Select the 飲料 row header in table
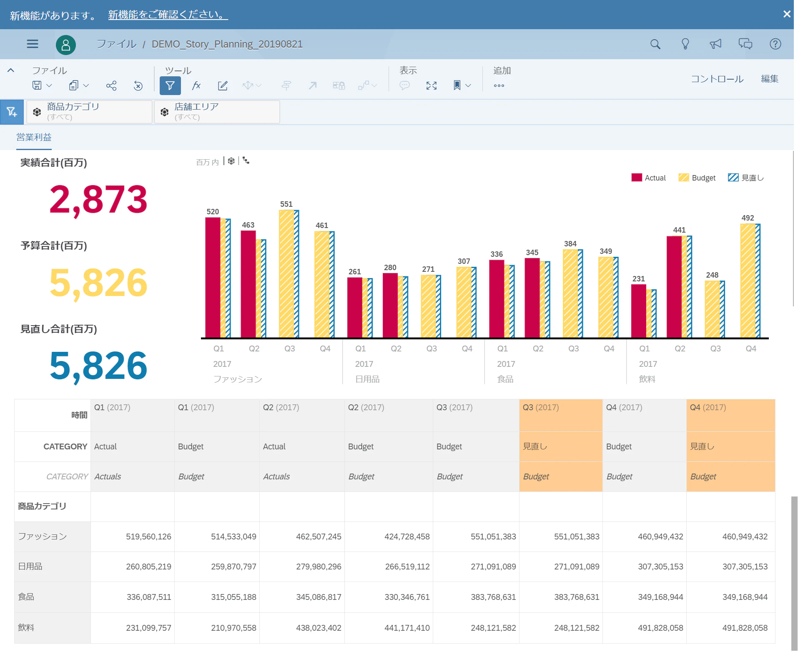This screenshot has width=798, height=672. [x=53, y=628]
